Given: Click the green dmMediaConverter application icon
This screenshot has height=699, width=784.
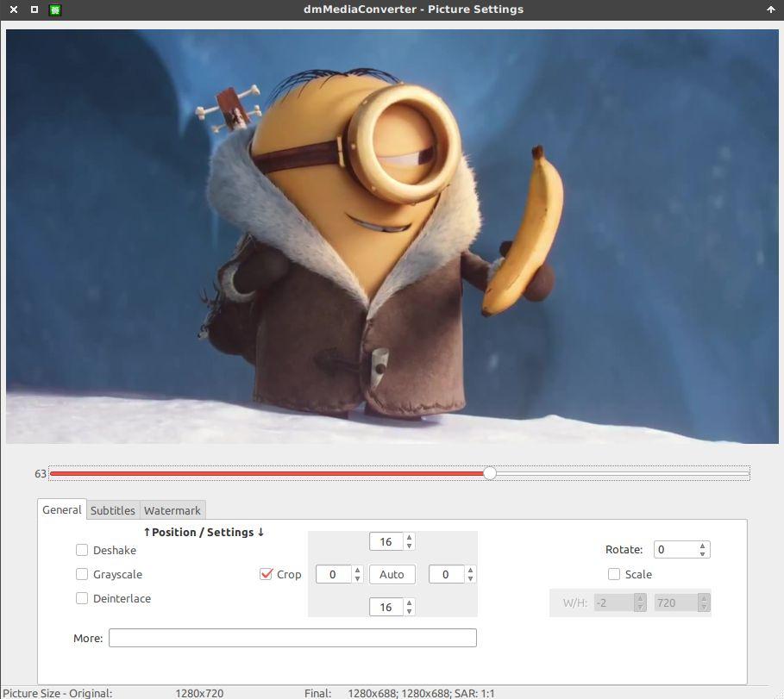Looking at the screenshot, I should [55, 9].
